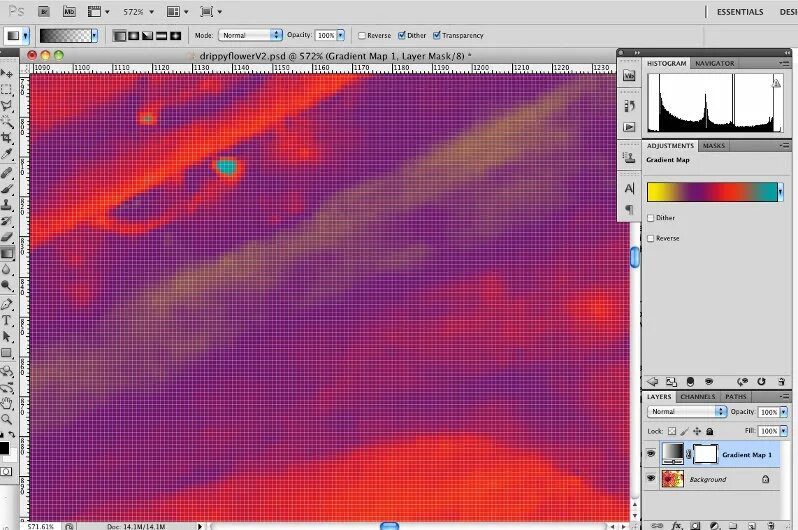
Task: Hide the Background layer
Action: pyautogui.click(x=651, y=478)
